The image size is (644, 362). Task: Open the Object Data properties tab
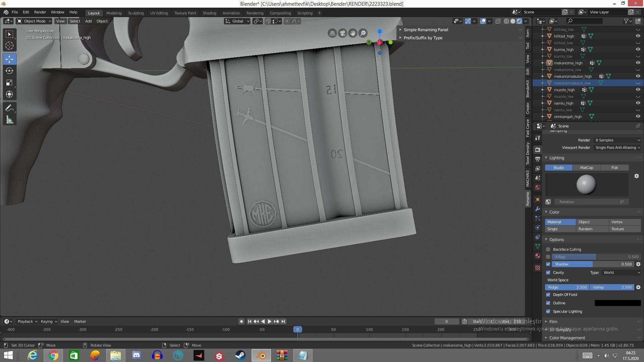538,246
